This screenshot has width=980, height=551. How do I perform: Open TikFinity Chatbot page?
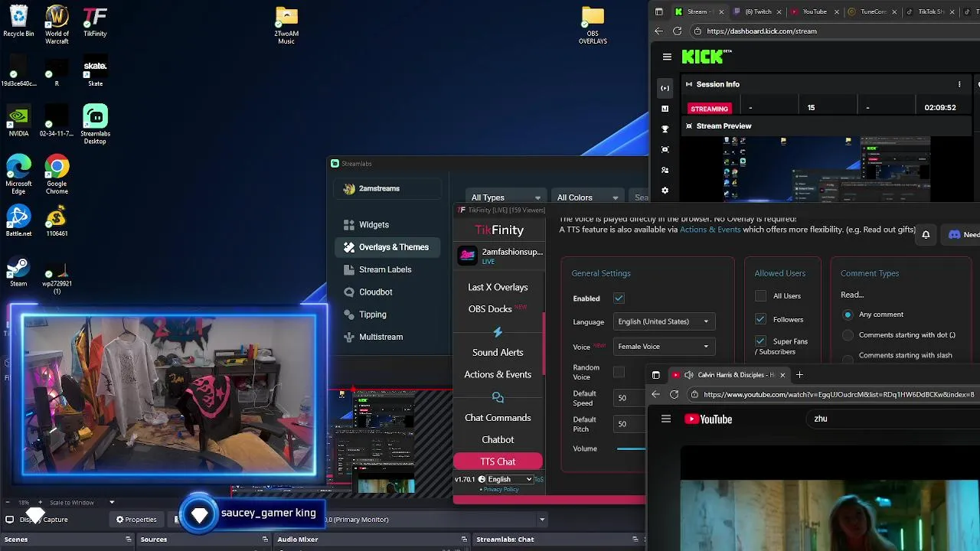(498, 440)
